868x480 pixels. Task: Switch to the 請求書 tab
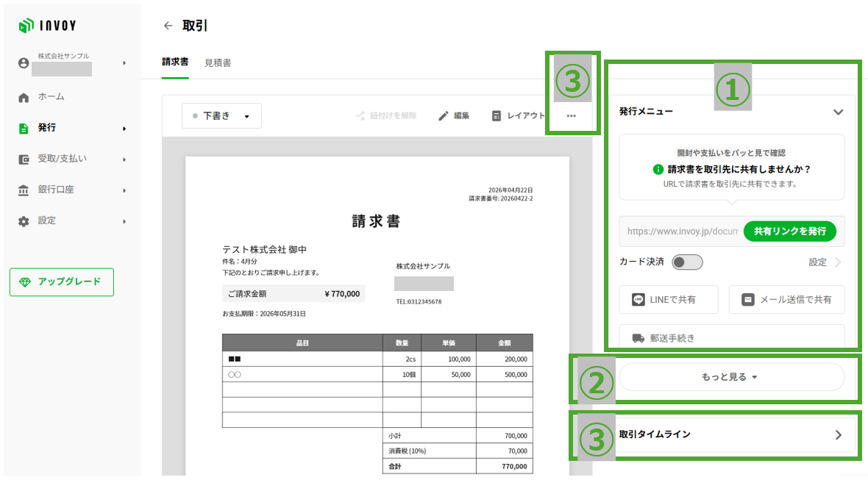(175, 62)
